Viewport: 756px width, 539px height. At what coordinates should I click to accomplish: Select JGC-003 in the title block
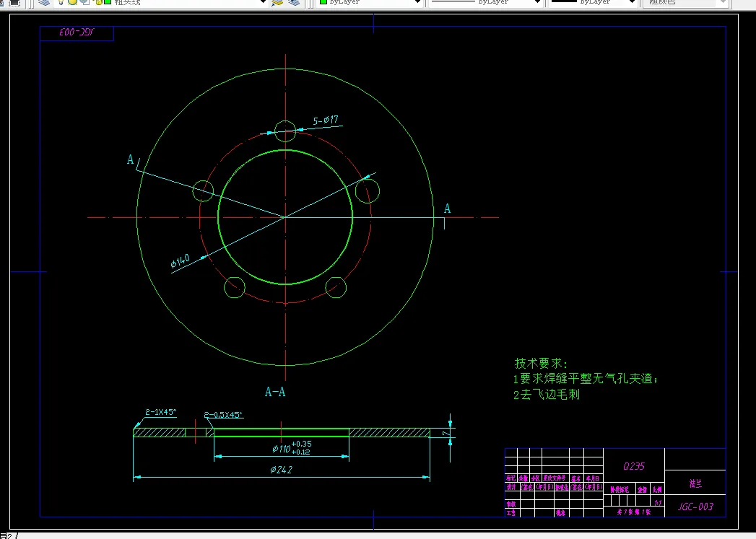pyautogui.click(x=695, y=507)
